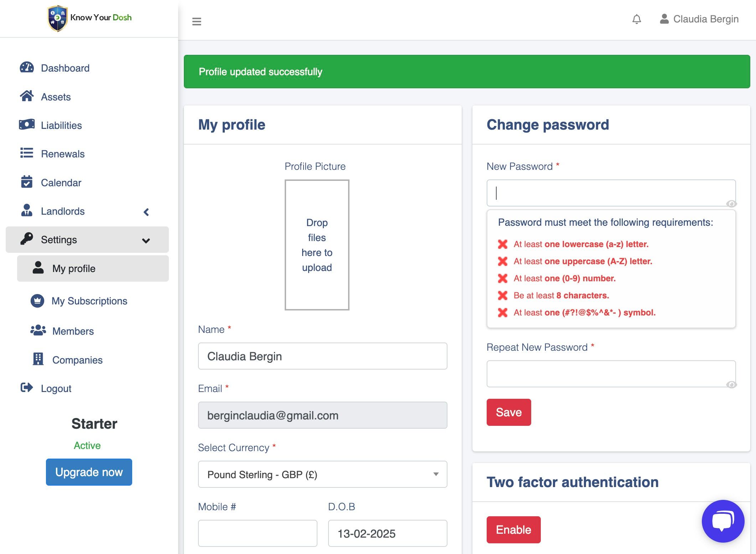
Task: Click the Dashboard gauge icon
Action: pos(27,68)
